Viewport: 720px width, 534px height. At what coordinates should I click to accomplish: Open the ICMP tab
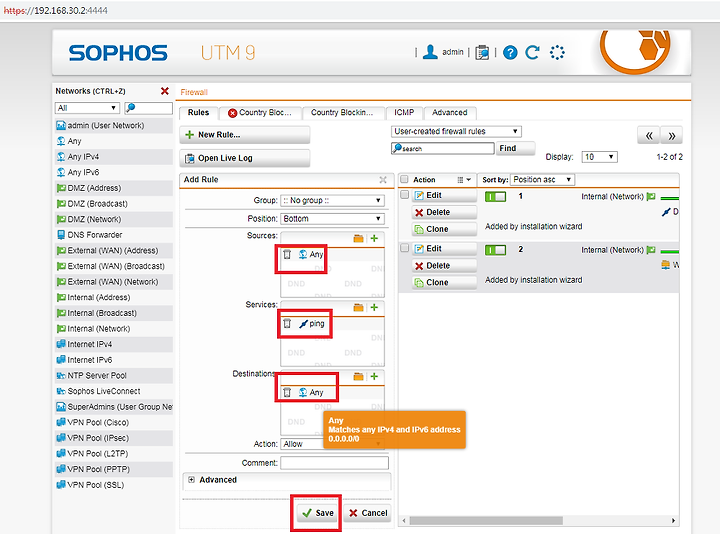click(x=404, y=113)
